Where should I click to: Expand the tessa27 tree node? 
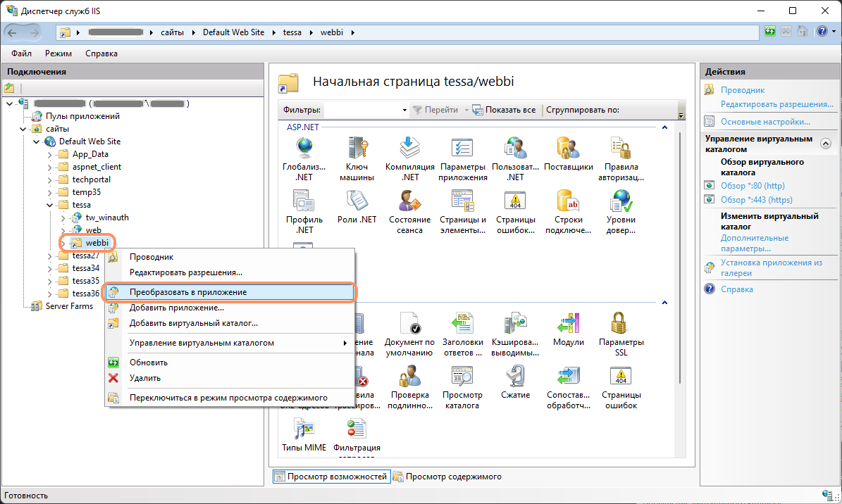[50, 256]
